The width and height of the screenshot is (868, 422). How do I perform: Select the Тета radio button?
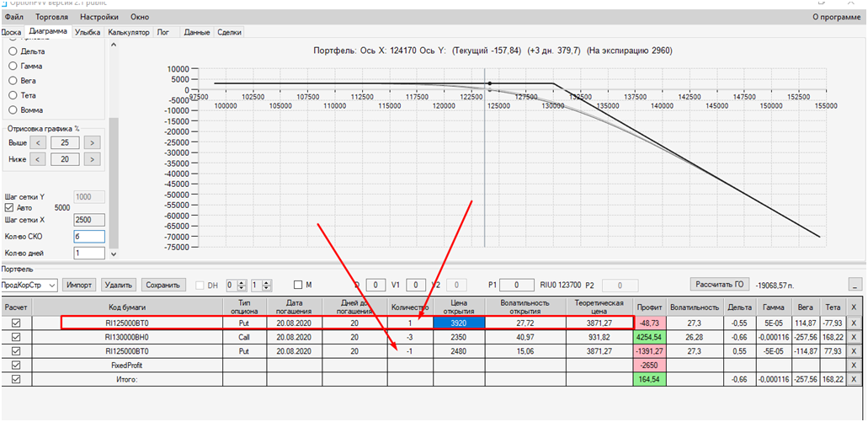13,95
